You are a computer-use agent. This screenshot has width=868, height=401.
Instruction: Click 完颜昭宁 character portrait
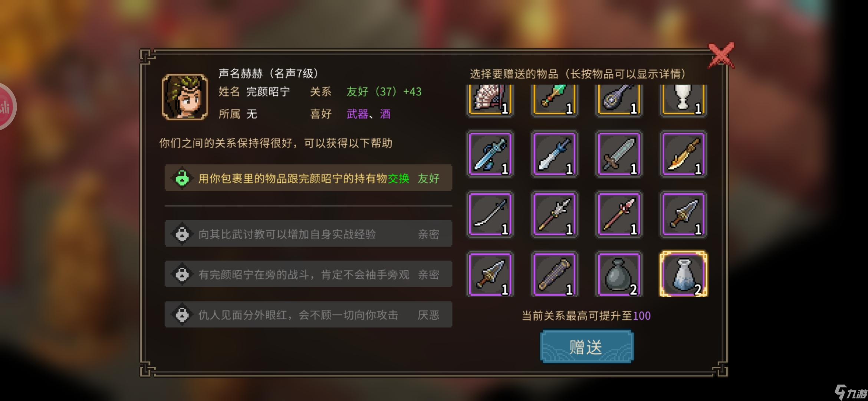pos(185,97)
